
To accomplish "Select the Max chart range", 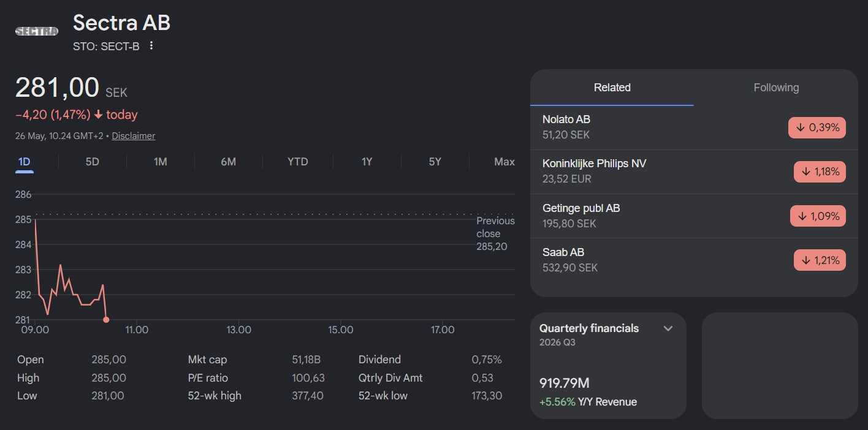I will [504, 162].
